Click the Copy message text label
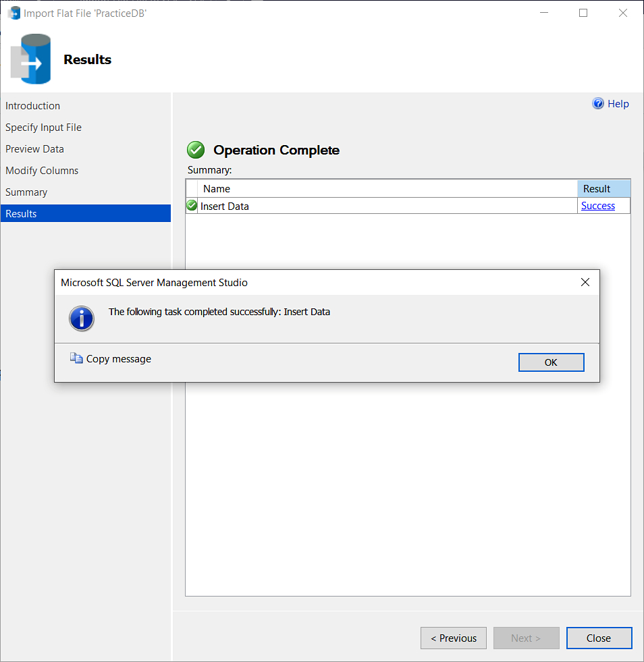Image resolution: width=644 pixels, height=662 pixels. pyautogui.click(x=119, y=359)
